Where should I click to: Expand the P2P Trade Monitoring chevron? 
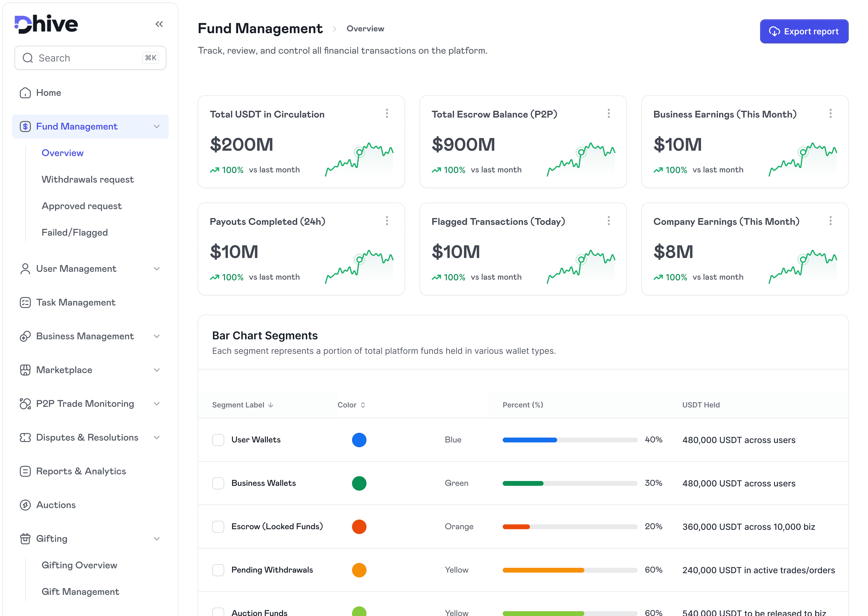(157, 404)
